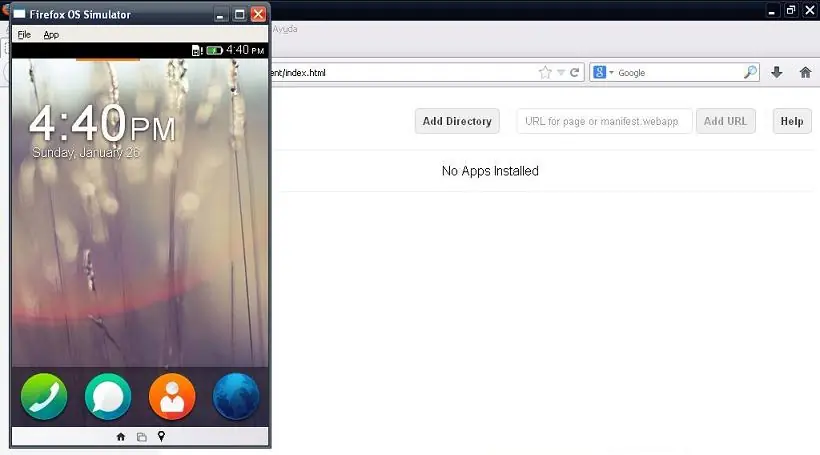This screenshot has width=820, height=455.
Task: Maximize the Firefox OS Simulator window
Action: coord(240,14)
